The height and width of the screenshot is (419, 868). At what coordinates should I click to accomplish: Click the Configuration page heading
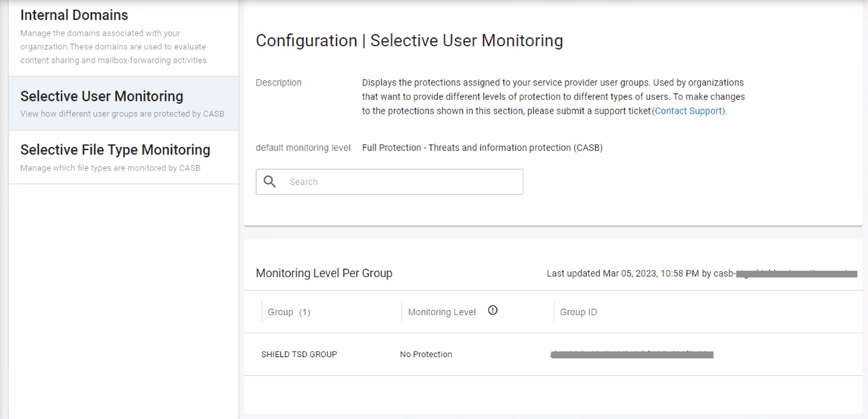(409, 41)
